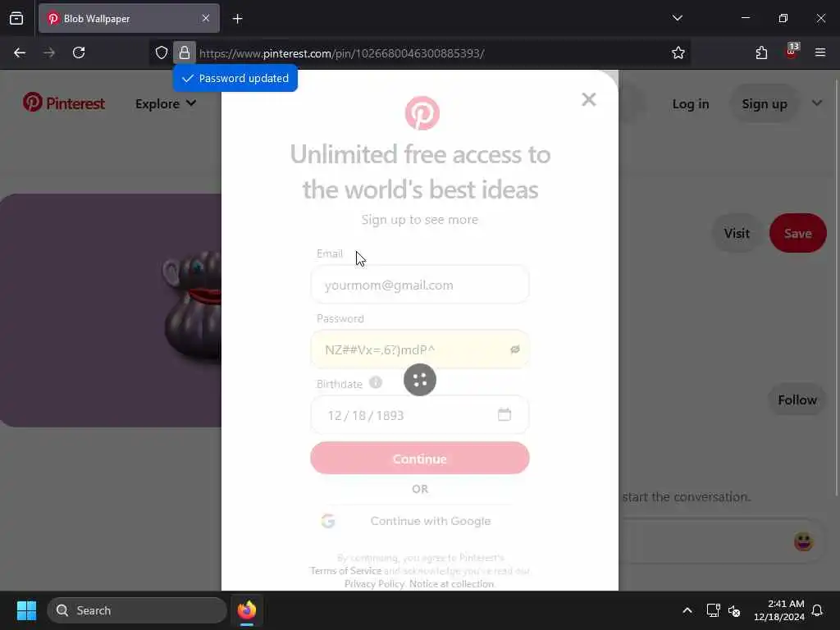Viewport: 840px width, 630px height.
Task: Click the Pinterest logo in header
Action: click(x=64, y=103)
